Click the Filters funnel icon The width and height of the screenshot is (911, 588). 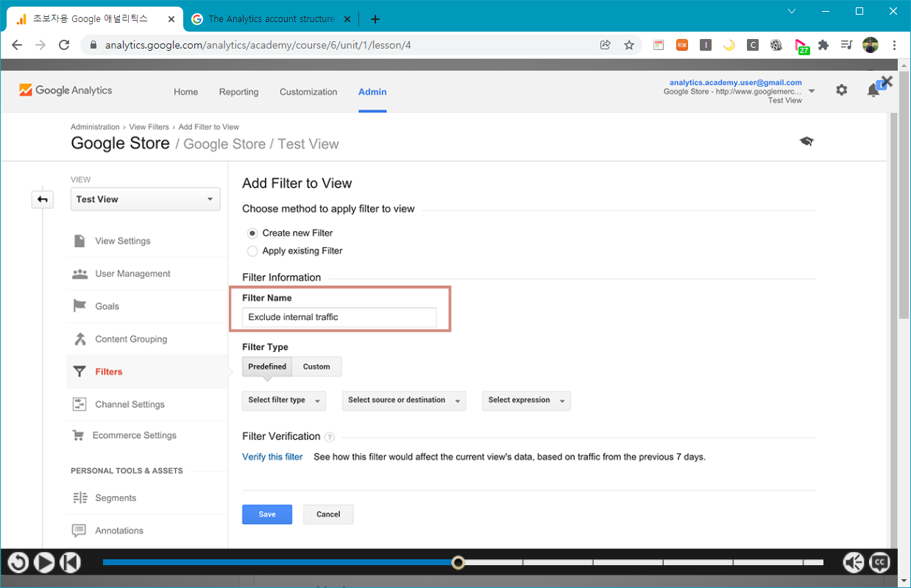click(79, 372)
